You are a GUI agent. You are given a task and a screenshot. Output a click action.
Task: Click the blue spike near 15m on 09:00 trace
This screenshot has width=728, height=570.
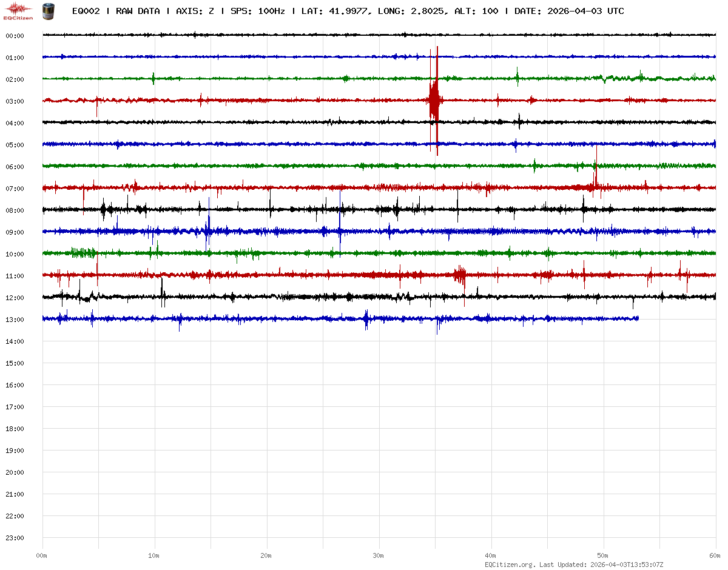tap(207, 230)
